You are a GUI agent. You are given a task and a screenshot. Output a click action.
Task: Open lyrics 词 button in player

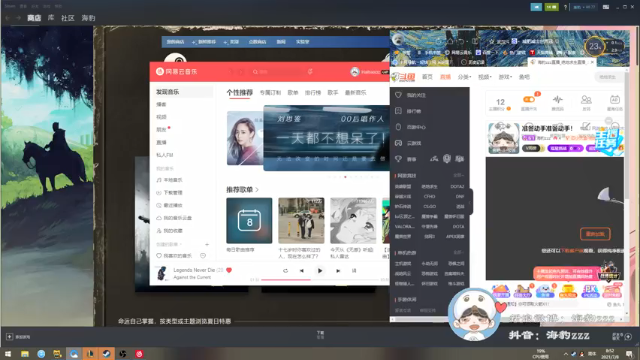click(x=354, y=271)
